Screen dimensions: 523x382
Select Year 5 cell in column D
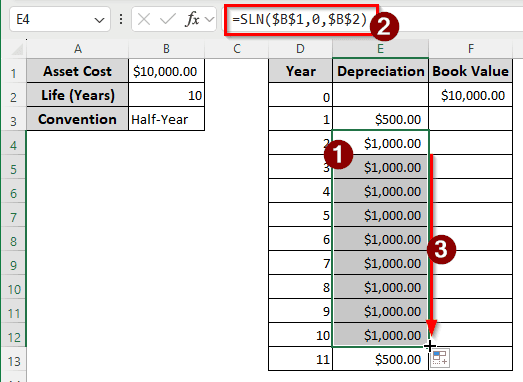[x=301, y=215]
